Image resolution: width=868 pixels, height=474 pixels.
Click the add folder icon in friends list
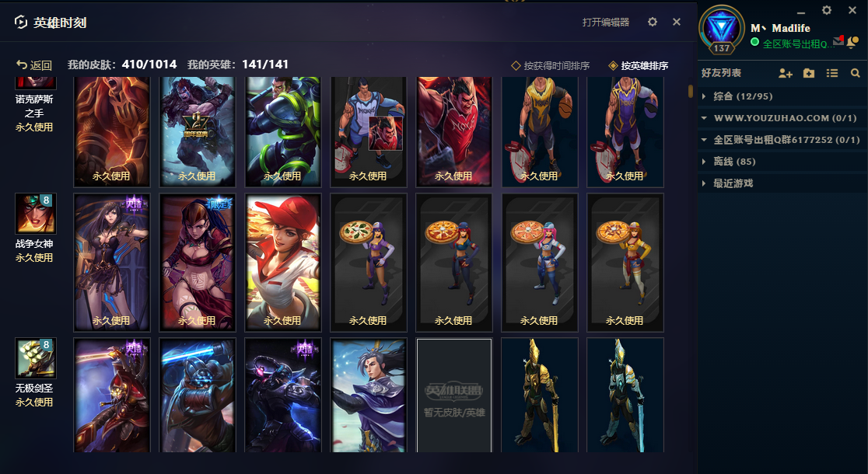[809, 73]
